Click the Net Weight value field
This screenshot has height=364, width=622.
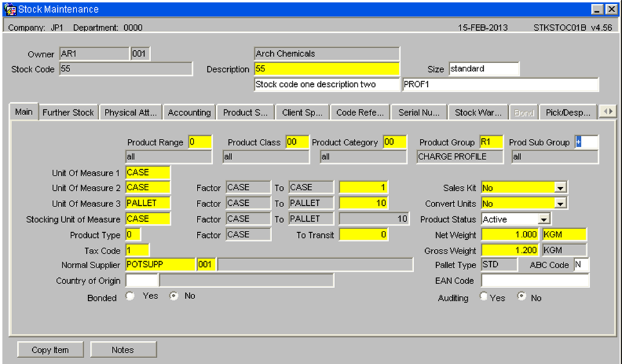tap(510, 234)
